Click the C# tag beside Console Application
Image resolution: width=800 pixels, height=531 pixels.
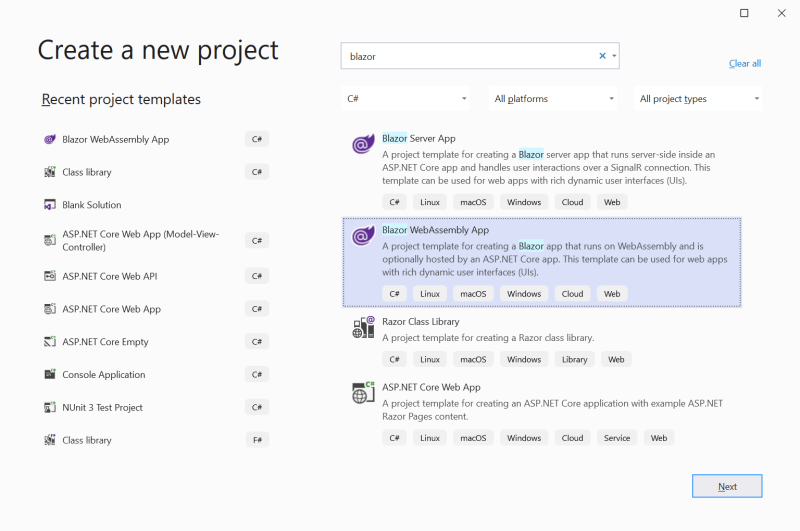[x=257, y=374]
